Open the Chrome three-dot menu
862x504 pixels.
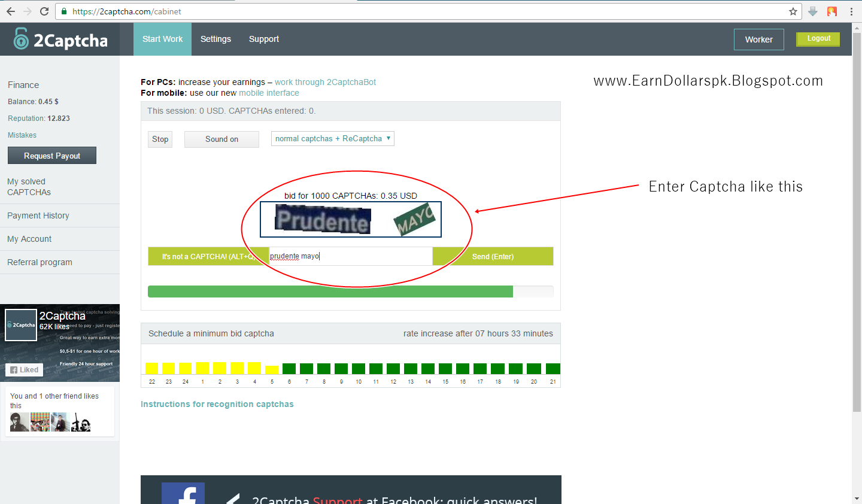click(851, 11)
